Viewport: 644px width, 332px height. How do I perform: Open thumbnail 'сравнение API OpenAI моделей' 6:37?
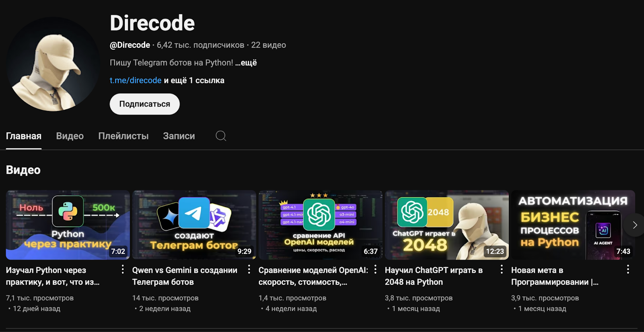[320, 225]
